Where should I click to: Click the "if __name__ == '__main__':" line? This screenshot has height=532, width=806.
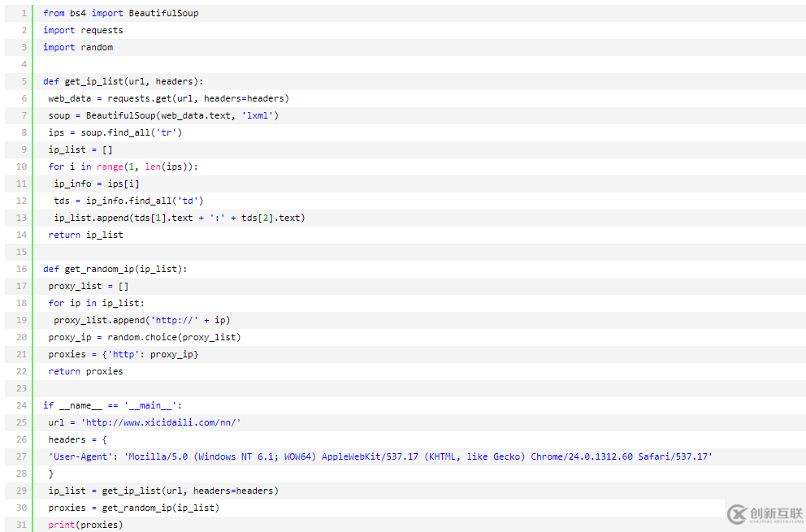[113, 405]
